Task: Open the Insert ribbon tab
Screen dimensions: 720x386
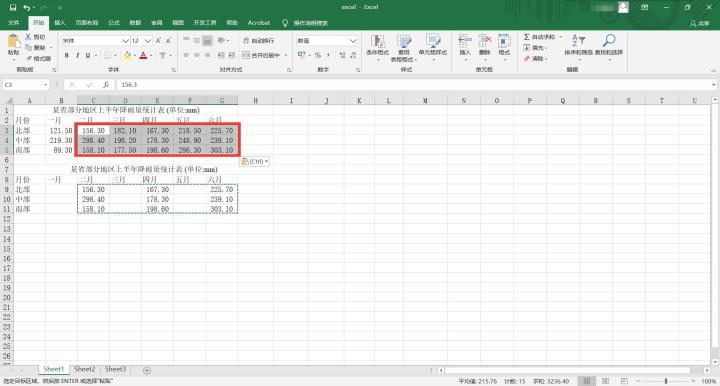Action: [x=60, y=22]
